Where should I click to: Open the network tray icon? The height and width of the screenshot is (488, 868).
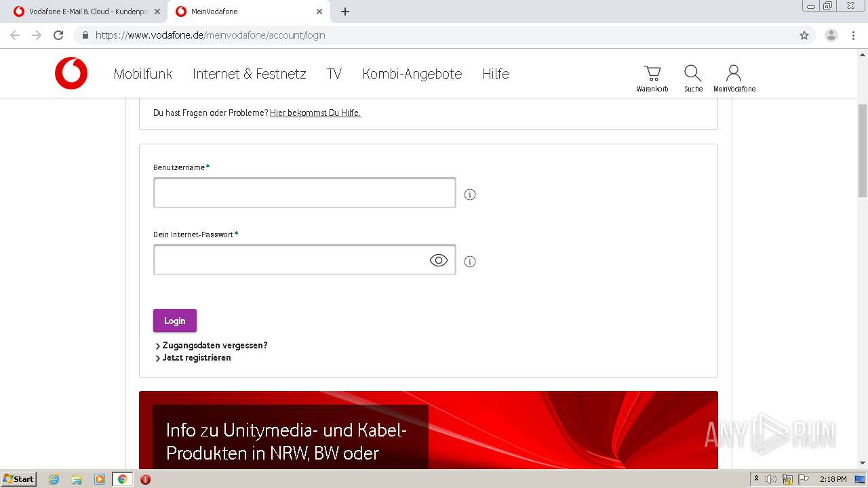coord(787,479)
